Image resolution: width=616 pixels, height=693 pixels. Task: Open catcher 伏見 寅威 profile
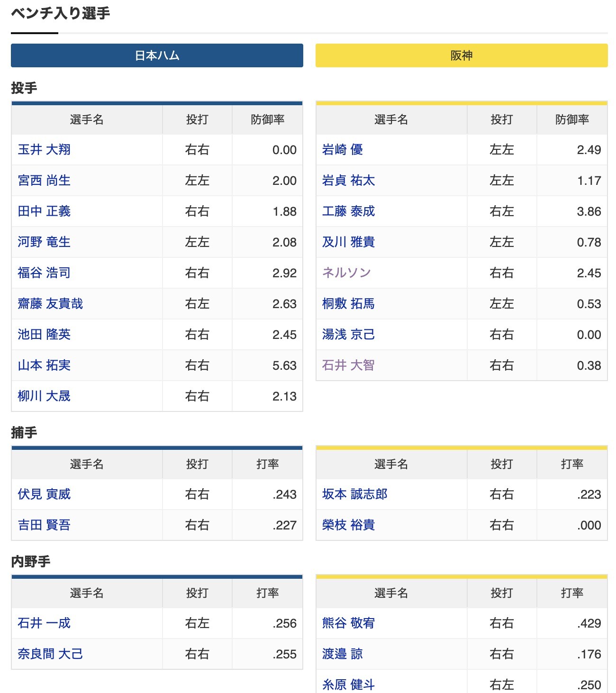coord(44,494)
